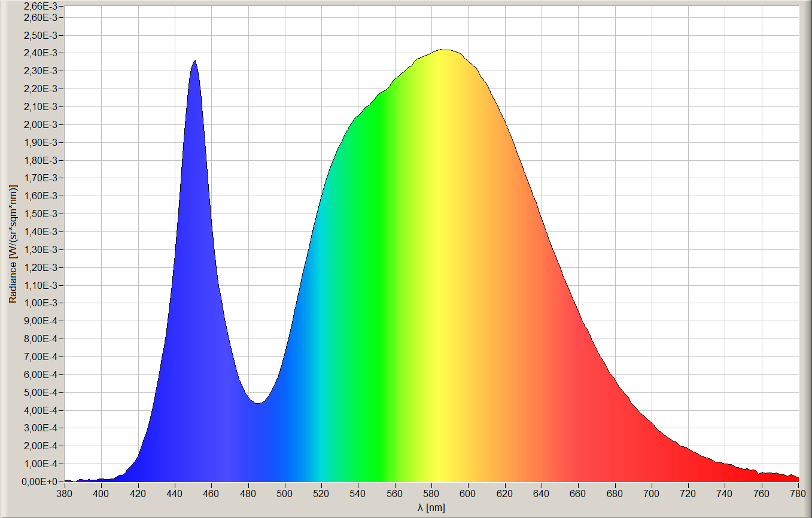This screenshot has height=518, width=812.
Task: Click the top of the broad peak near 585 nm
Action: (444, 51)
